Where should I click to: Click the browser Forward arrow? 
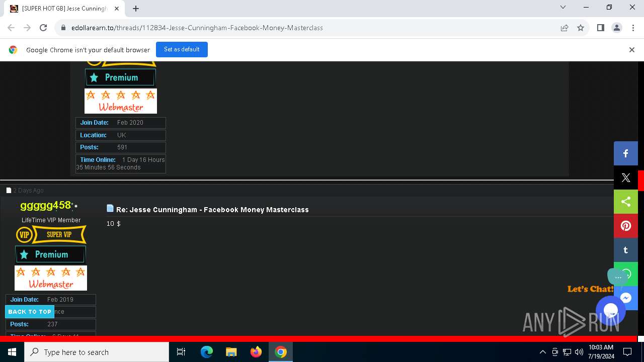coord(27,28)
